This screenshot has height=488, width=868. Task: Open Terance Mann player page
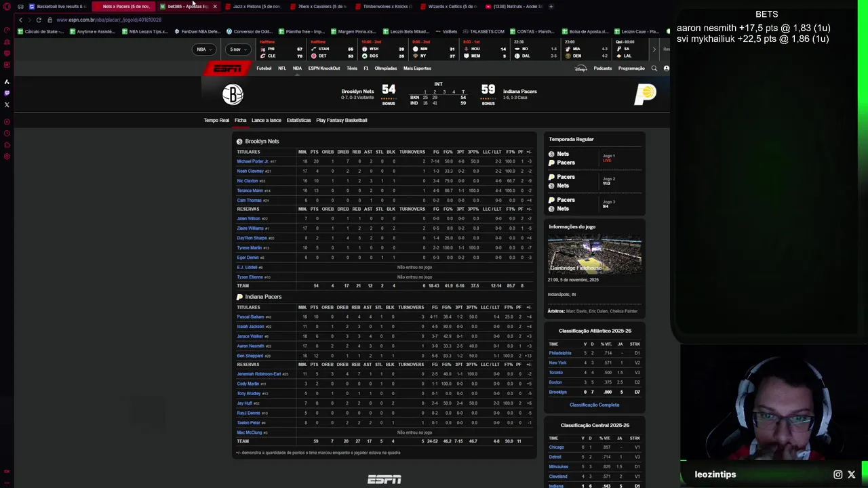coord(250,190)
